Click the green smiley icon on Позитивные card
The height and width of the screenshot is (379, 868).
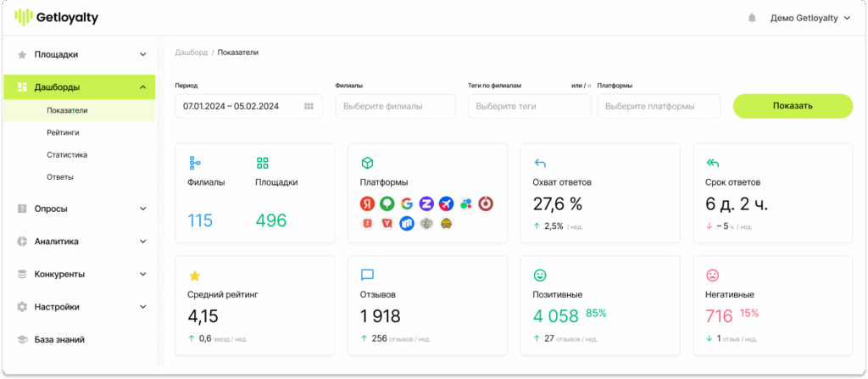coord(539,276)
